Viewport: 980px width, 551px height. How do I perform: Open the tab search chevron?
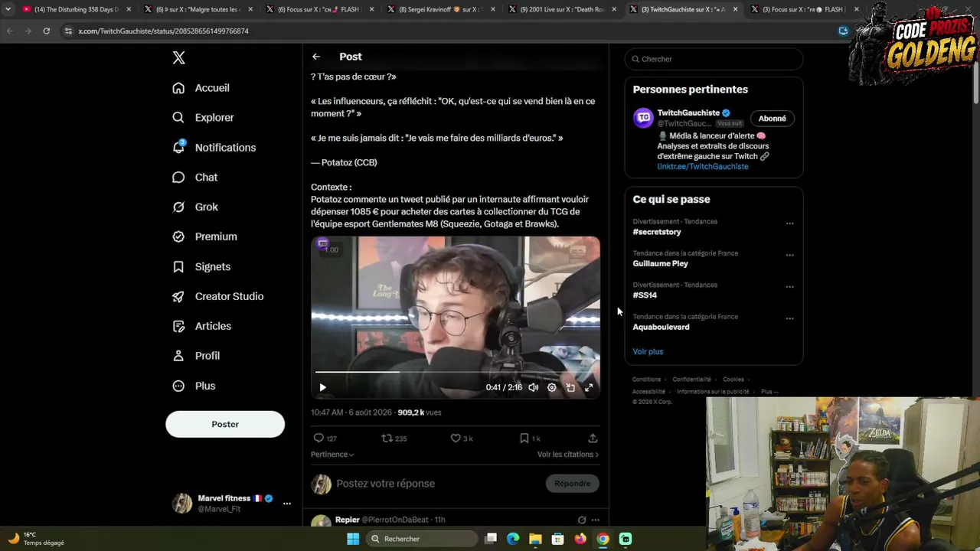pos(8,9)
